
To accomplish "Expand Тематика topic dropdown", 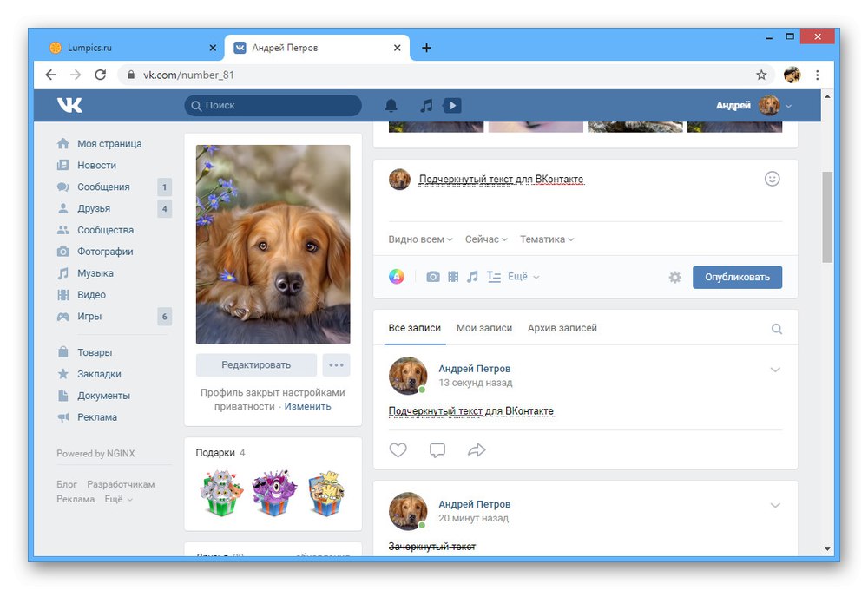I will click(546, 239).
